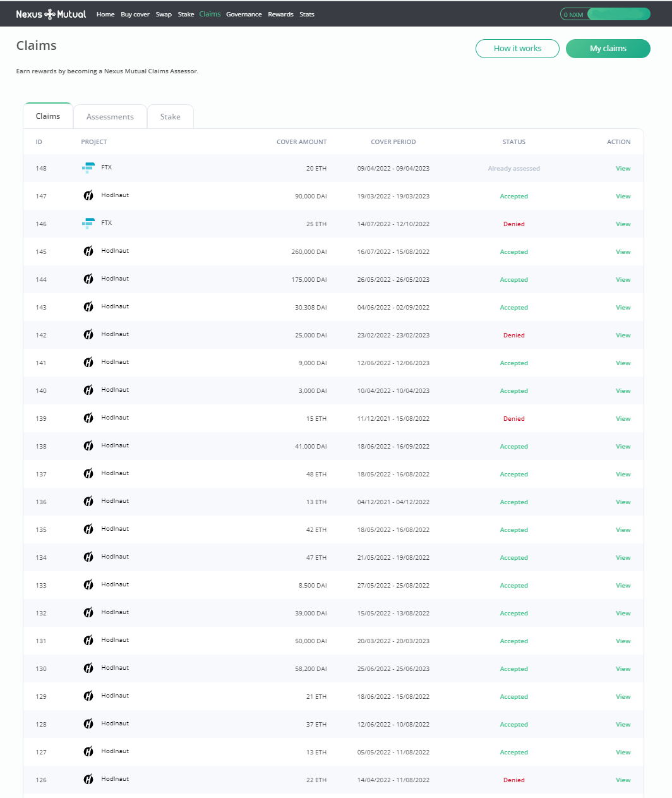Click the Hodlnaut icon in row 137
Screen dimensions: 672x798
[88, 474]
